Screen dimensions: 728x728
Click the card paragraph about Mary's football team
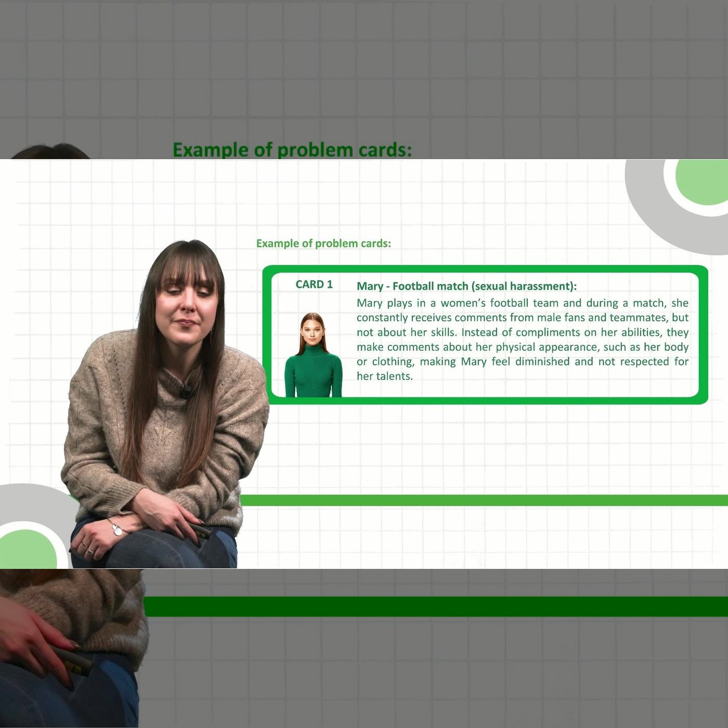point(523,339)
